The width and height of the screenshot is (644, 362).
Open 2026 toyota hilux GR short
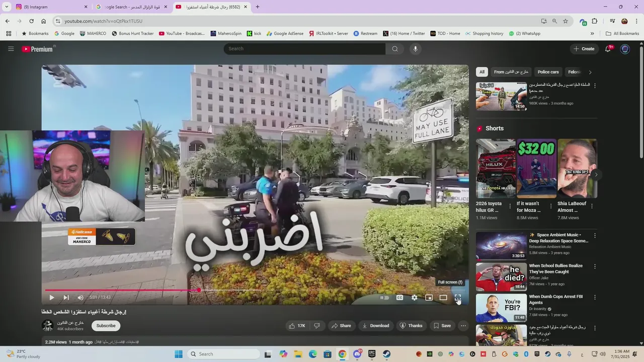tap(496, 168)
